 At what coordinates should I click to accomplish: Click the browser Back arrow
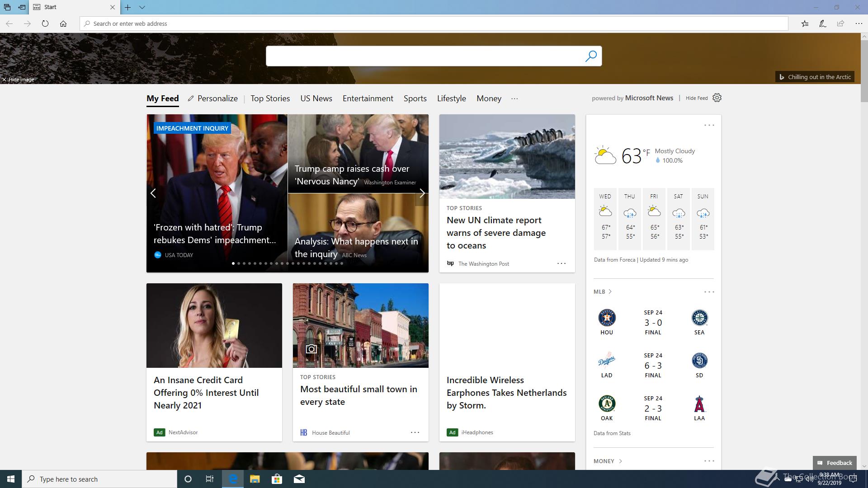coord(9,23)
